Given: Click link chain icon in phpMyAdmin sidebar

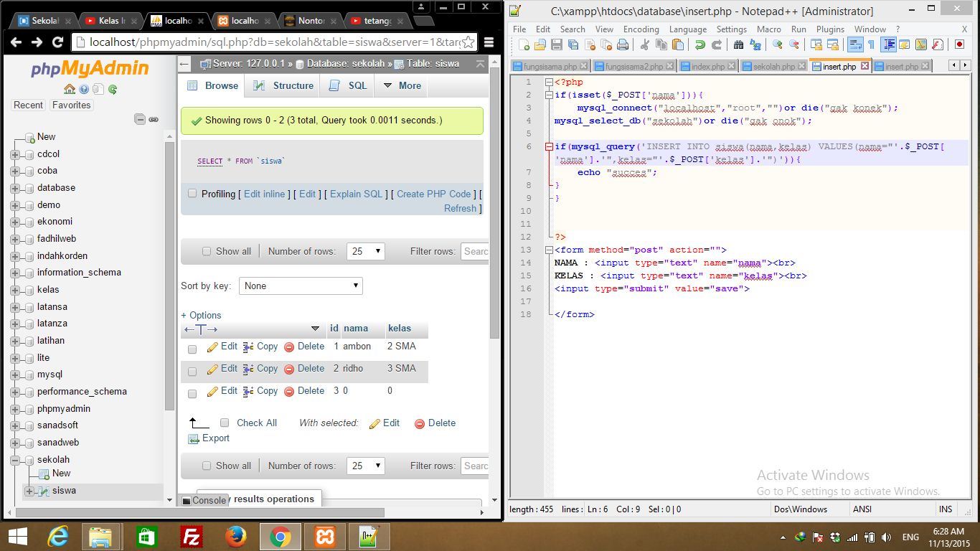Looking at the screenshot, I should 154,119.
